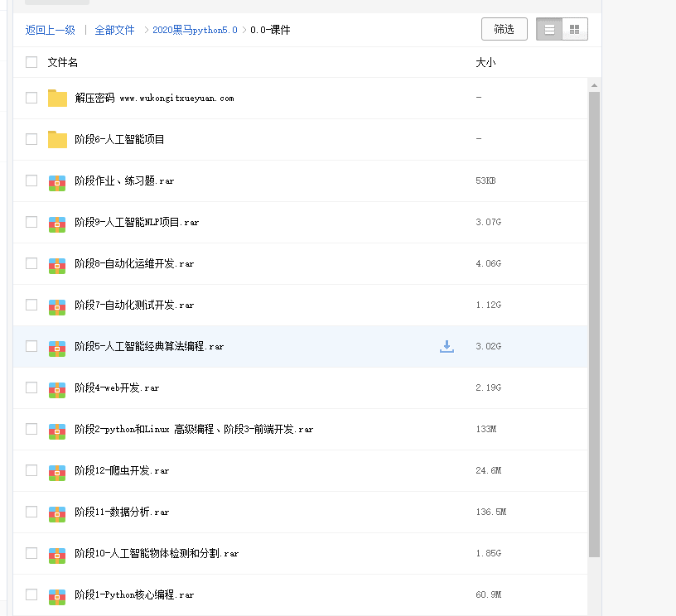The width and height of the screenshot is (676, 616).
Task: Check the box for 阶段6-人工智能项目
Action: pos(31,139)
